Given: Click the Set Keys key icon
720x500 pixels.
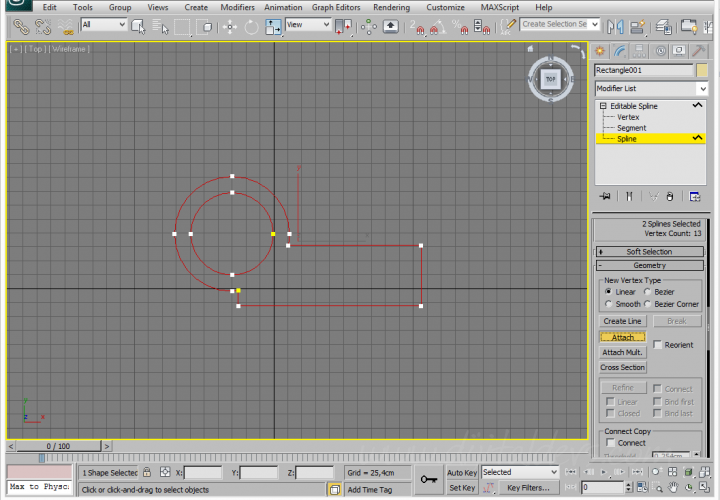Looking at the screenshot, I should click(x=429, y=480).
